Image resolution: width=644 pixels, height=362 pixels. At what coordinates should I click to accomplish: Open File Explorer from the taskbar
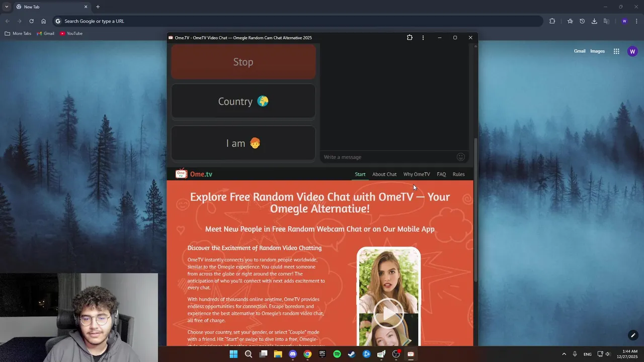coord(278,354)
